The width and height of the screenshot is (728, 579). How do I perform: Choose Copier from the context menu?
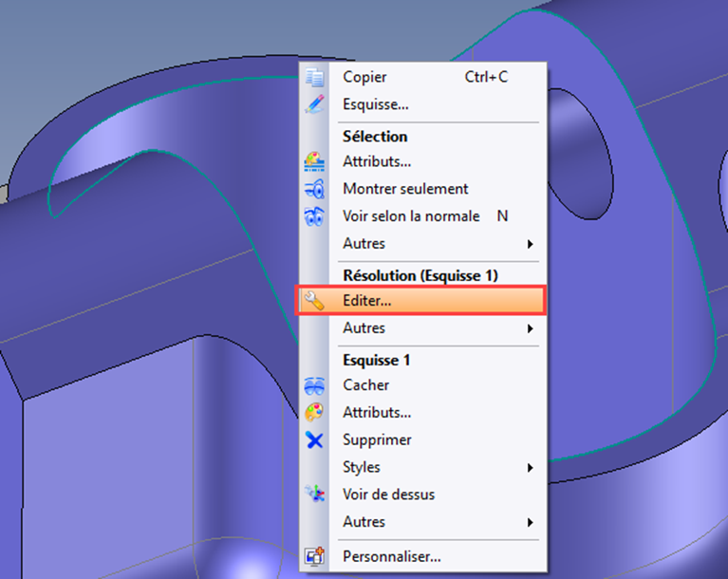(x=422, y=77)
